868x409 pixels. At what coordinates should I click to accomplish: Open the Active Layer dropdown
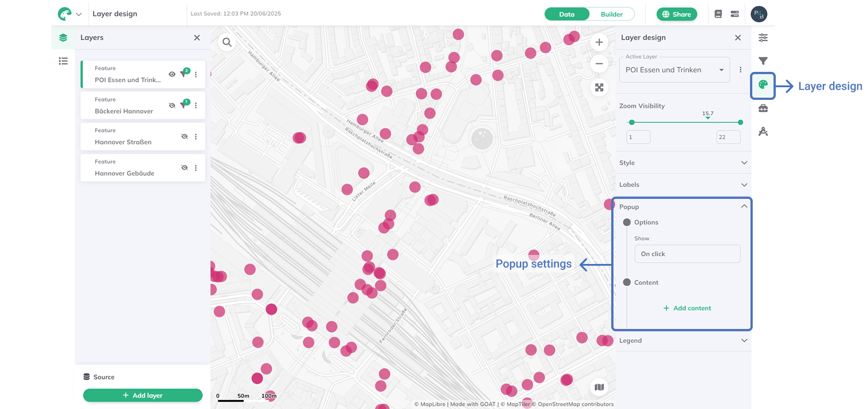click(674, 70)
